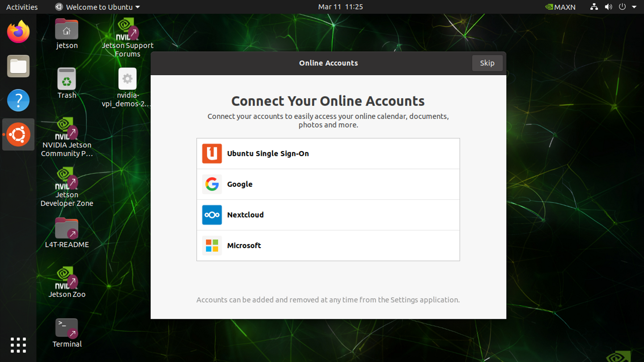Viewport: 644px width, 362px height.
Task: Open the MAXN power mode indicator
Action: [x=560, y=7]
